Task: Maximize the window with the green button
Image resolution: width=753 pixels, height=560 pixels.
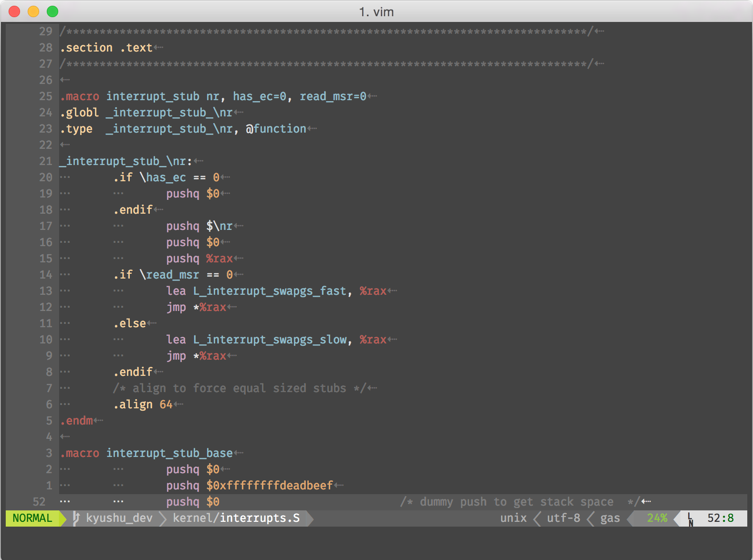Action: coord(52,11)
